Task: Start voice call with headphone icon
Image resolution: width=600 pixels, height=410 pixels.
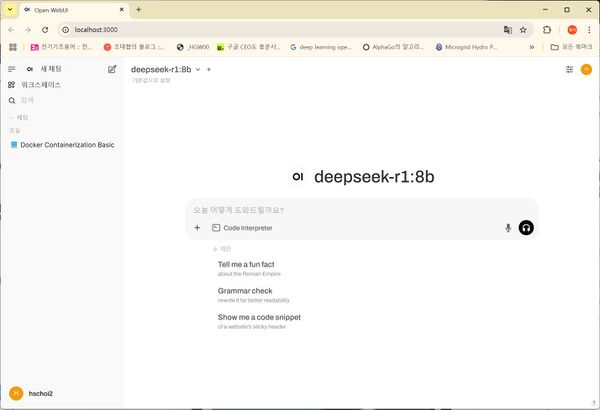Action: click(526, 228)
